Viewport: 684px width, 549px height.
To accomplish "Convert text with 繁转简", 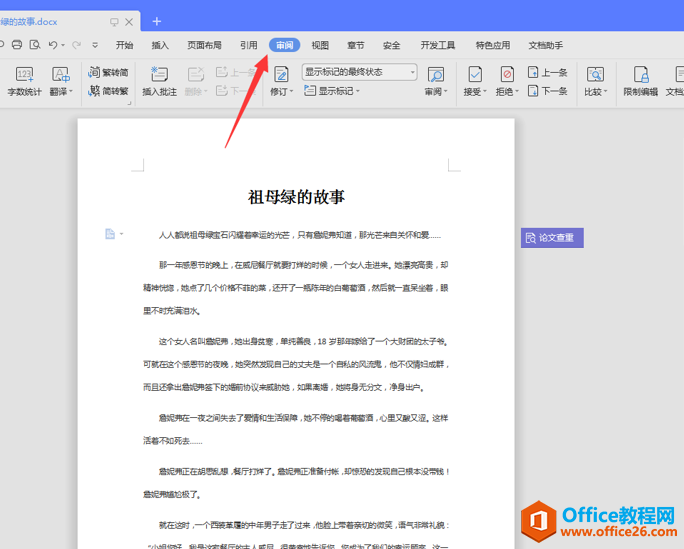I will tap(108, 72).
